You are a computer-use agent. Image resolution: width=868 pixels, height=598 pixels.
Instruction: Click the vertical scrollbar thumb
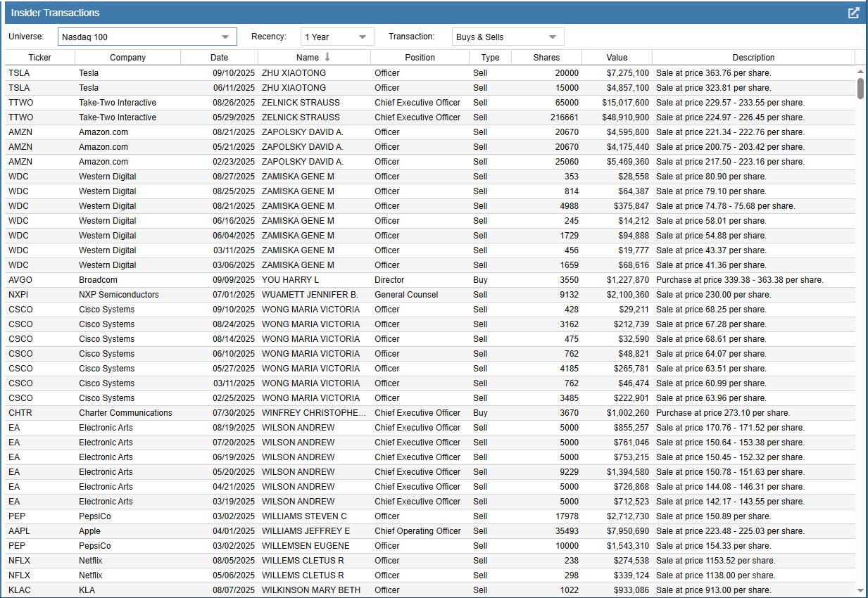pyautogui.click(x=860, y=89)
